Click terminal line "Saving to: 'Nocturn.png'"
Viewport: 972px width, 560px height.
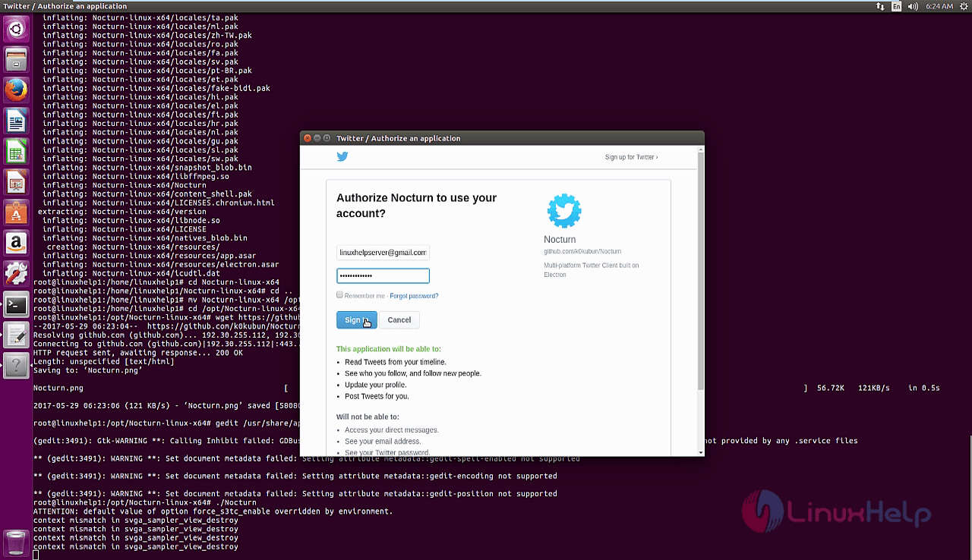[x=88, y=370]
